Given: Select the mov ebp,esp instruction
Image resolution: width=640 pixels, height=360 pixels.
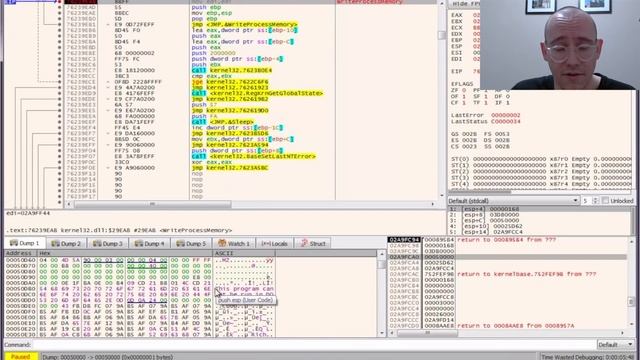Looking at the screenshot, I should coord(211,13).
